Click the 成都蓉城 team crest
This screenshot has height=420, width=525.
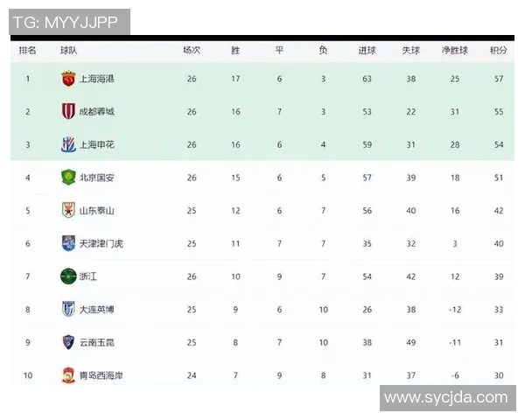pyautogui.click(x=68, y=111)
